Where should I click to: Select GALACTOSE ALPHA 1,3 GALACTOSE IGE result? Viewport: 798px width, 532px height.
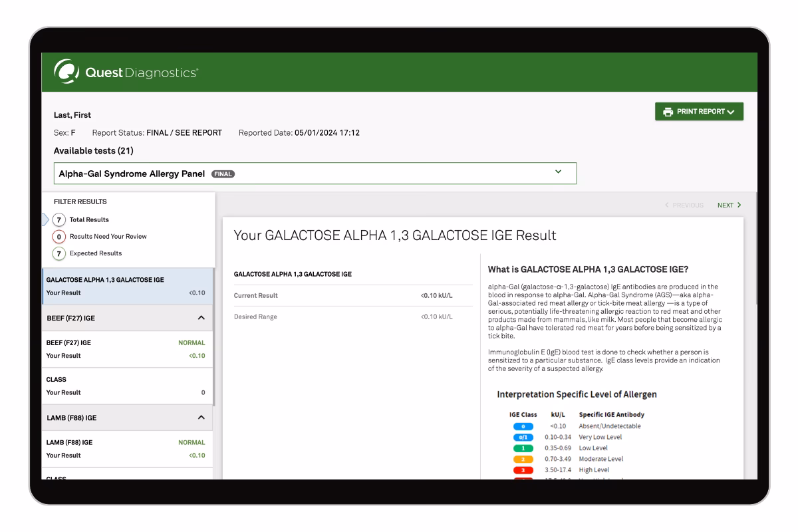[x=126, y=286]
